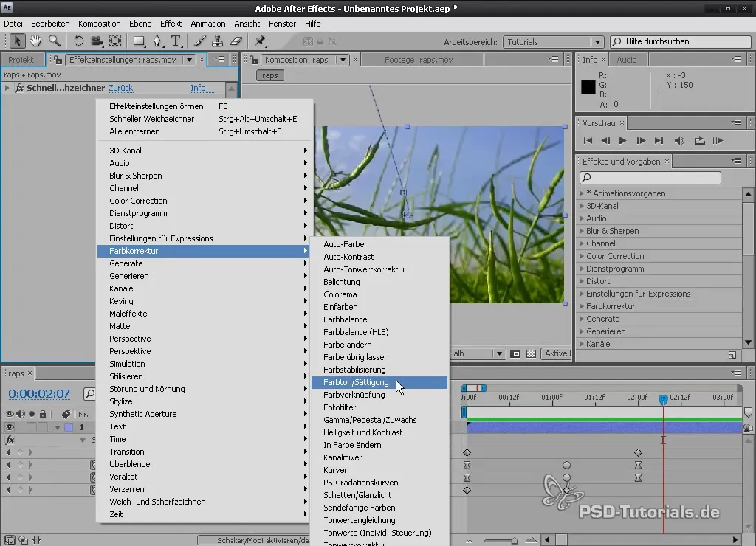Click the Aktive camera view button

click(x=556, y=353)
